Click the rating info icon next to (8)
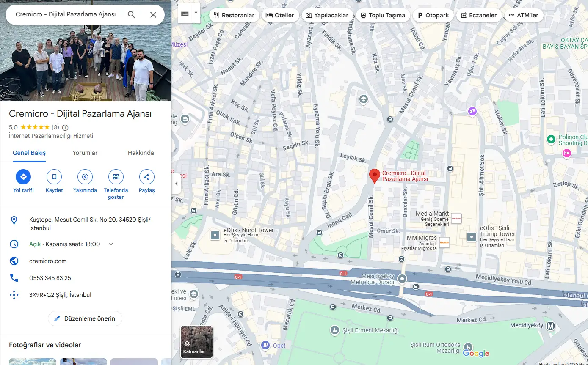The height and width of the screenshot is (365, 588). pyautogui.click(x=65, y=127)
